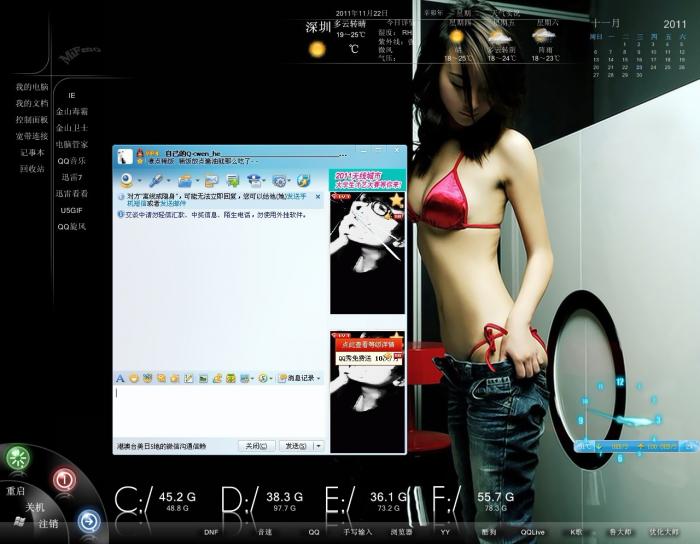The image size is (700, 544).
Task: Expand video call options arrow
Action: click(140, 181)
